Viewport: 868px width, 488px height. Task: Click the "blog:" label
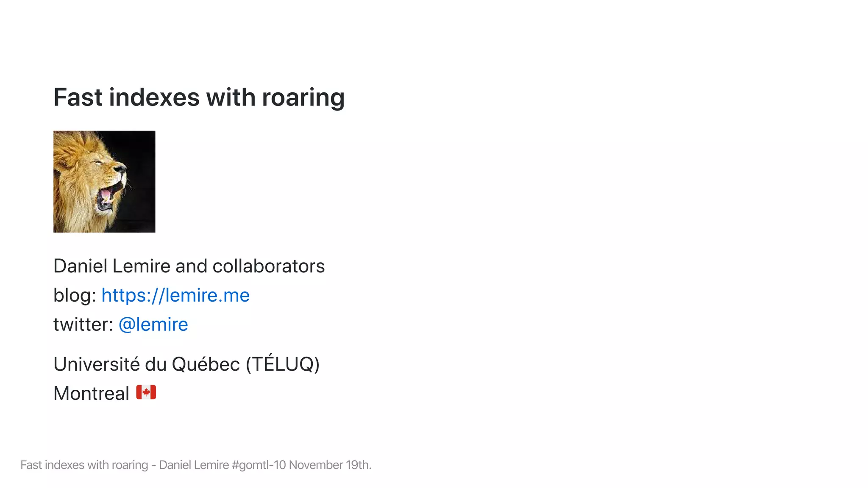(75, 295)
